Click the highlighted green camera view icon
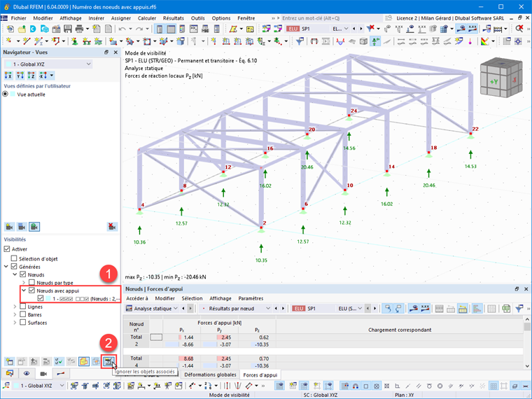The width and height of the screenshot is (532, 399). click(34, 227)
